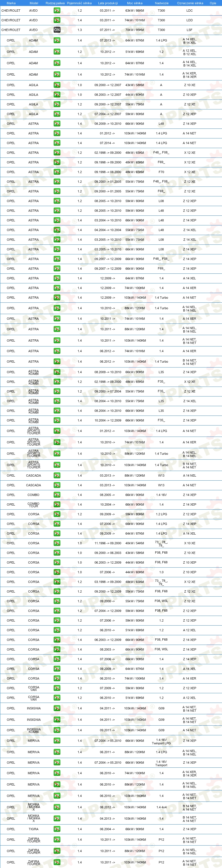Click petrol icon in Combo 1.4 16V row
Screen dimensions: 222x868
click(x=57, y=495)
